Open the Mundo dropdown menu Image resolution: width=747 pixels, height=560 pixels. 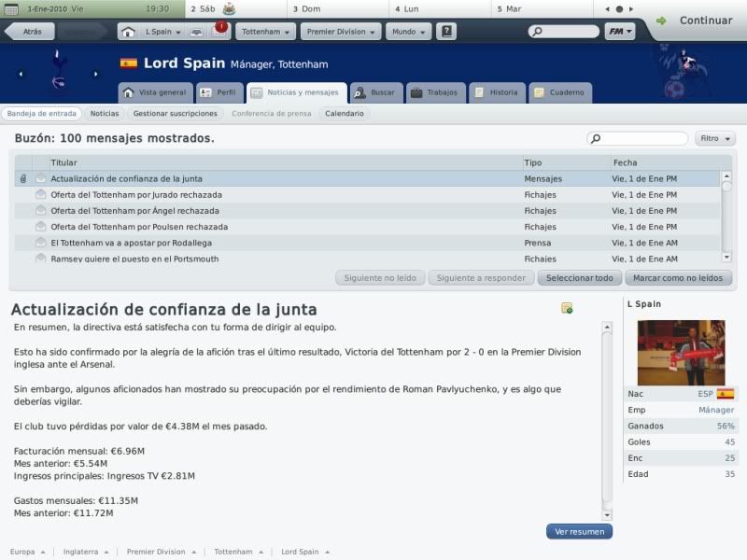coord(408,32)
